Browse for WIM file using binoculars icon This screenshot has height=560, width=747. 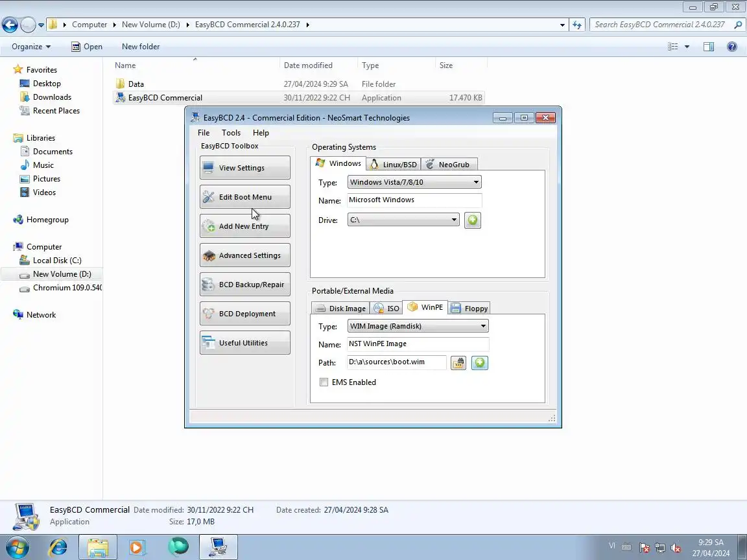click(x=458, y=363)
